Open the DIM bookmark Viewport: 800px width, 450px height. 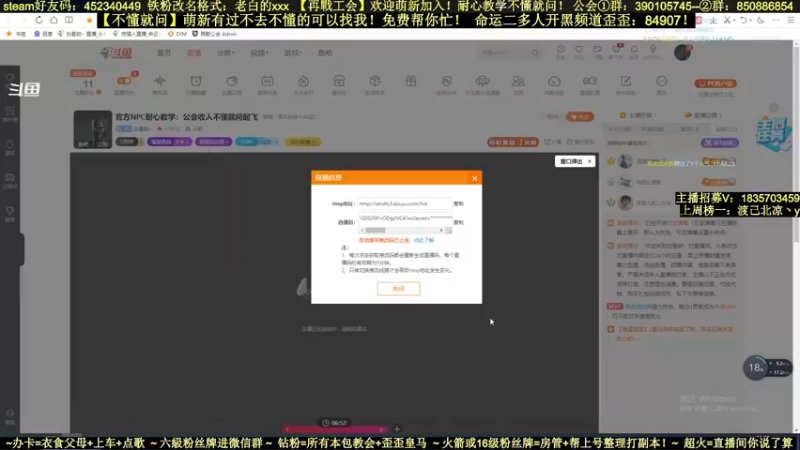177,34
